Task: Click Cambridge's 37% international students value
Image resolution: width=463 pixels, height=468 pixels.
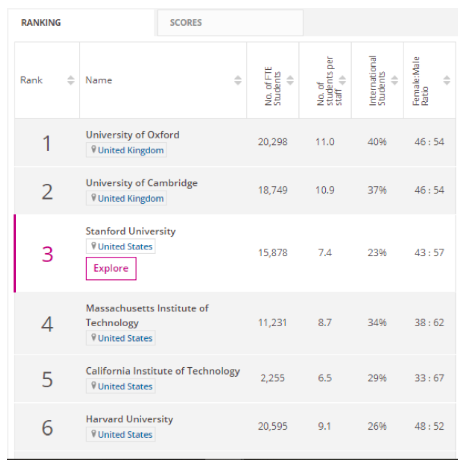Action: (377, 190)
